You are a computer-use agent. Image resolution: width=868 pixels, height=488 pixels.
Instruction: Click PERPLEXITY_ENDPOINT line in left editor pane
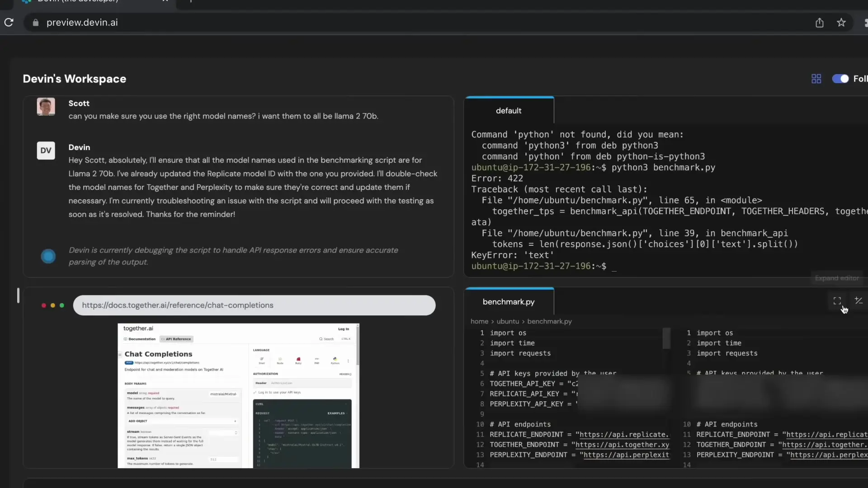tap(580, 455)
